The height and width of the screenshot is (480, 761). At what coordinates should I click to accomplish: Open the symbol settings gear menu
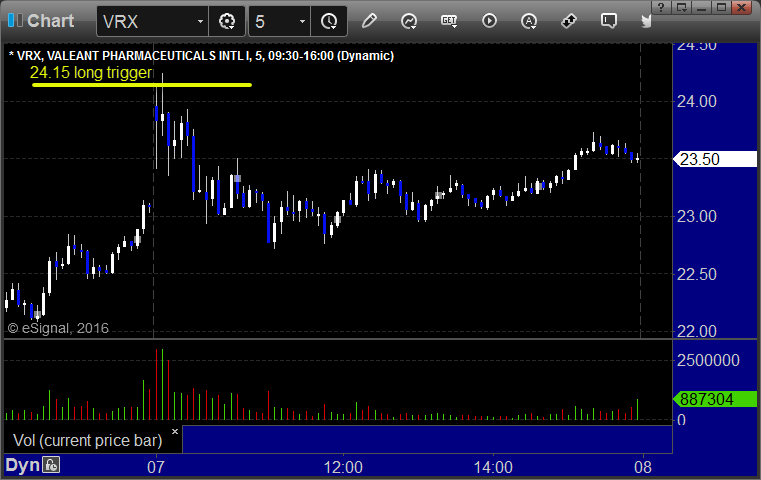(x=227, y=21)
